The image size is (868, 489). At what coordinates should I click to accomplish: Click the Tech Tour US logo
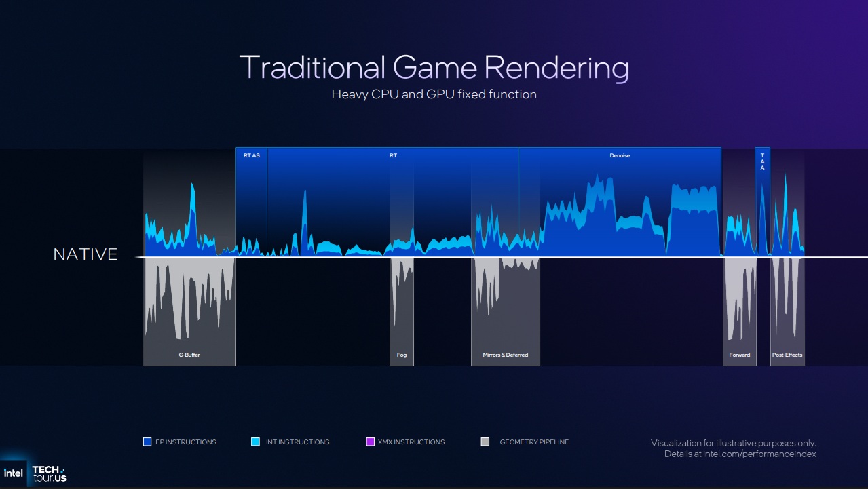49,473
